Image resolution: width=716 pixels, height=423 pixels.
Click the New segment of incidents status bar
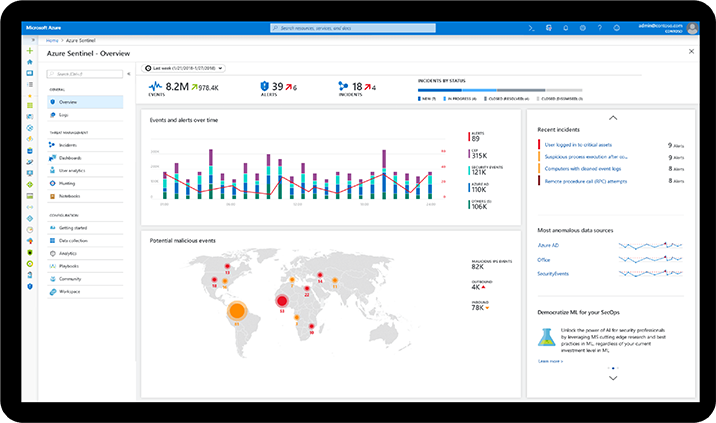(x=440, y=90)
